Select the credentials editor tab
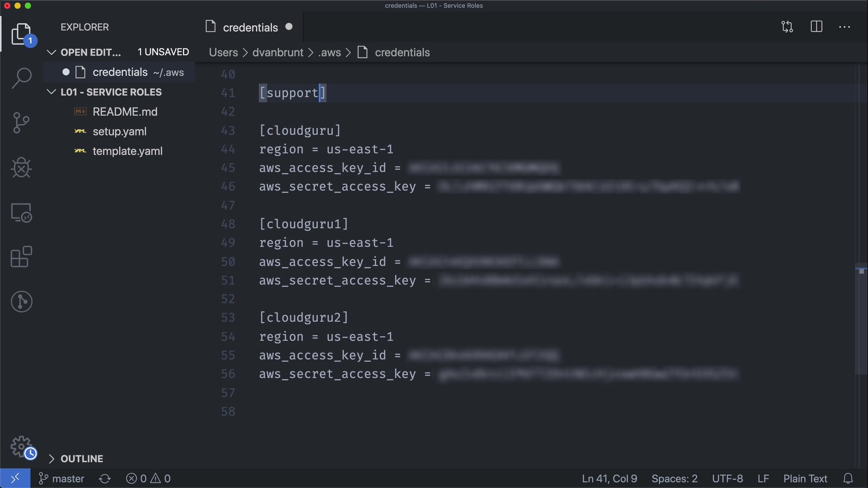The image size is (868, 488). [x=250, y=28]
